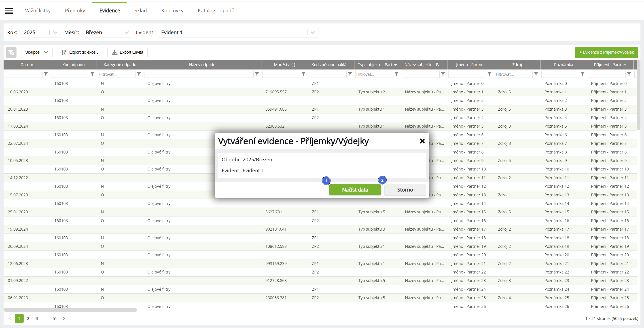The height and width of the screenshot is (328, 644).
Task: Click the Storno button
Action: [x=405, y=190]
